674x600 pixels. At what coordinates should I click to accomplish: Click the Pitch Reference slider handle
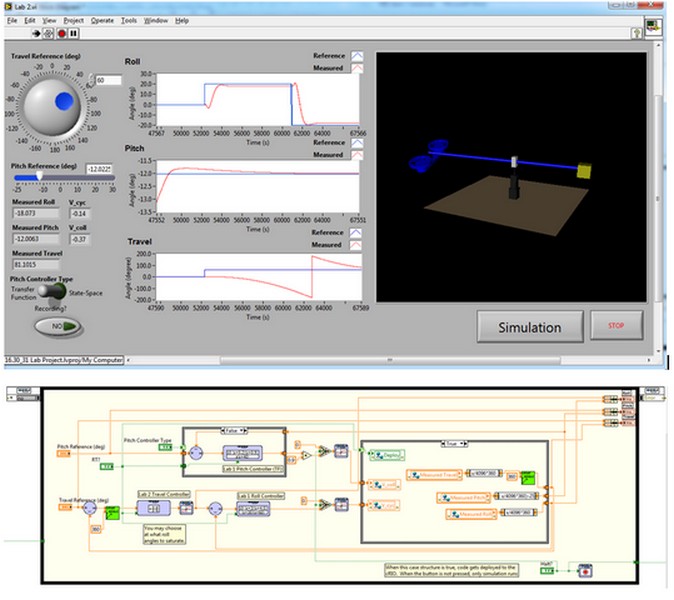39,175
